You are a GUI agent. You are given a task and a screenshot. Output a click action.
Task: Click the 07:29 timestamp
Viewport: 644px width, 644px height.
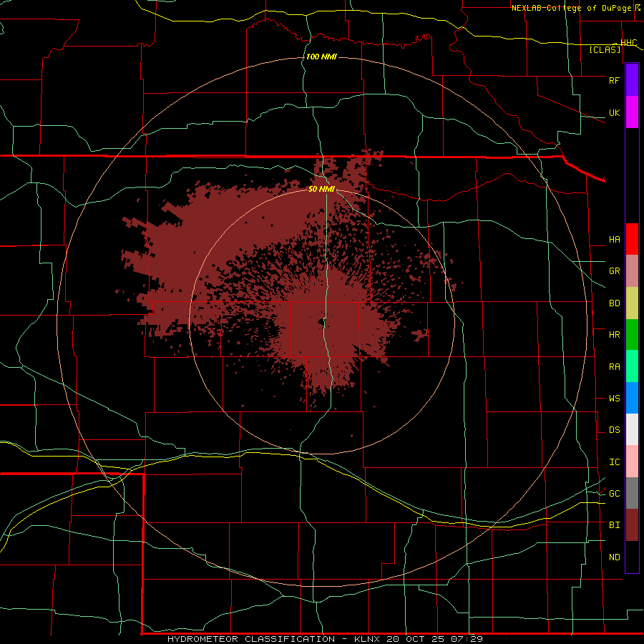click(x=467, y=639)
